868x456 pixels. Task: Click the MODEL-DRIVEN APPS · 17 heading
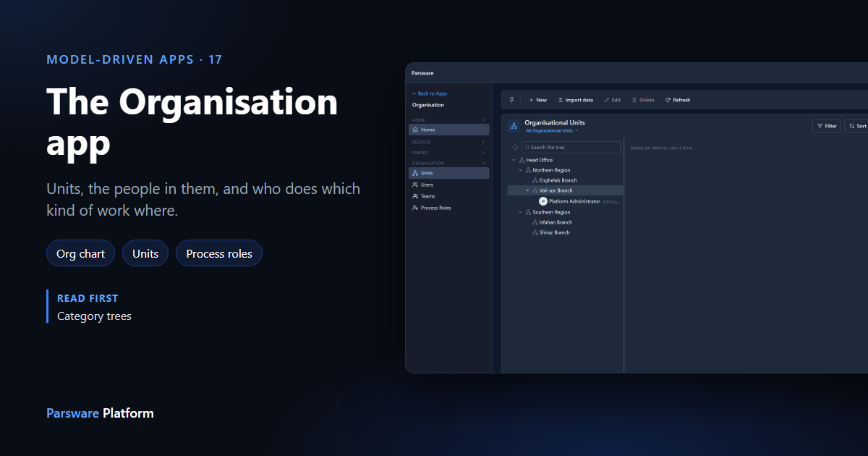(x=135, y=59)
